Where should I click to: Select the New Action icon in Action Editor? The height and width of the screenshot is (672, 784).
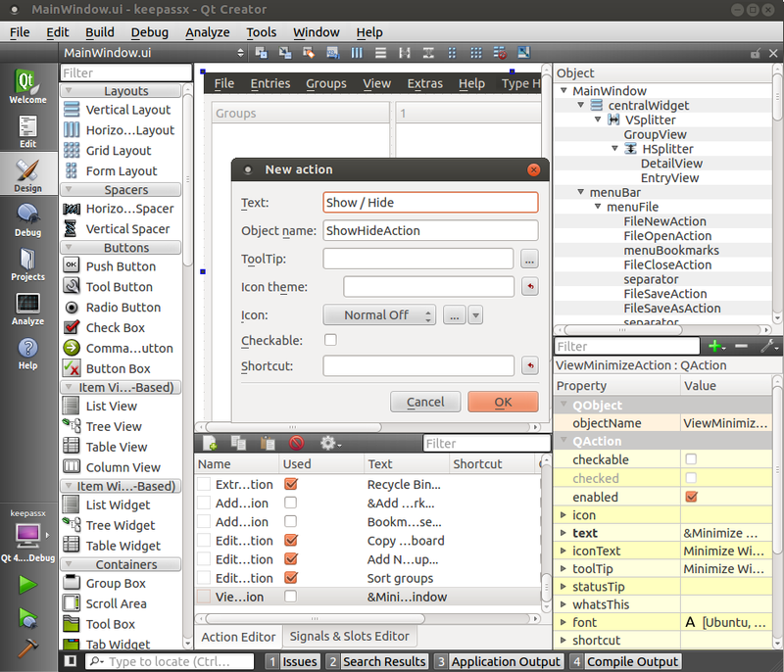(x=210, y=443)
